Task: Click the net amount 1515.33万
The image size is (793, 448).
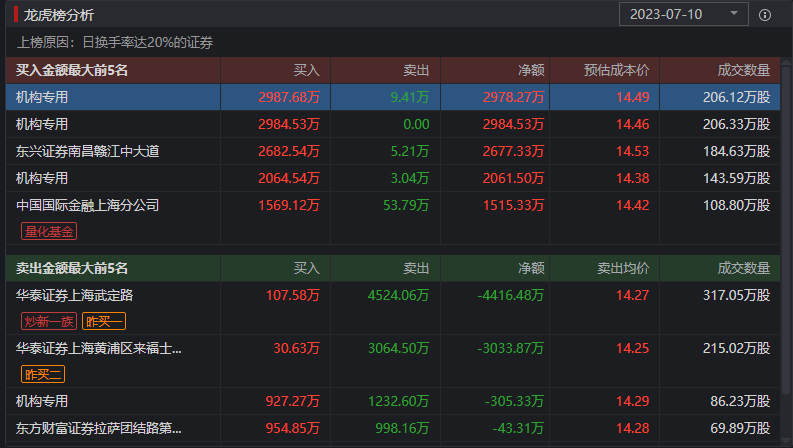Action: coord(513,205)
